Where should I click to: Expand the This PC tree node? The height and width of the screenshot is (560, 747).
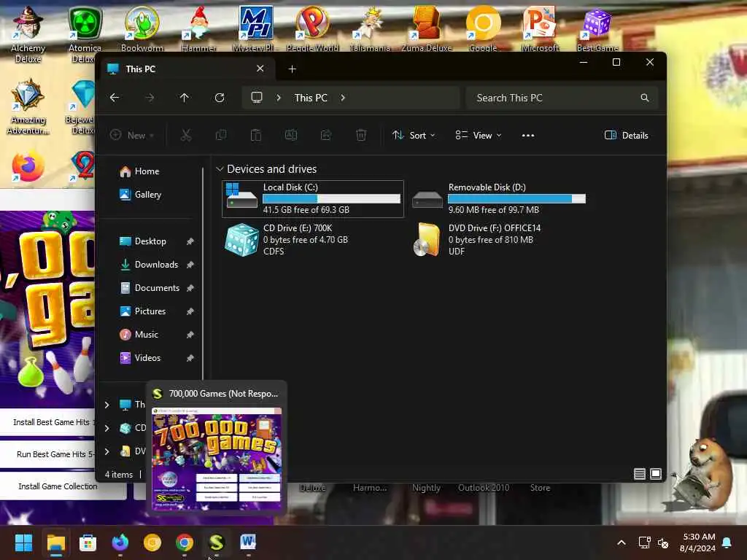[x=107, y=405]
